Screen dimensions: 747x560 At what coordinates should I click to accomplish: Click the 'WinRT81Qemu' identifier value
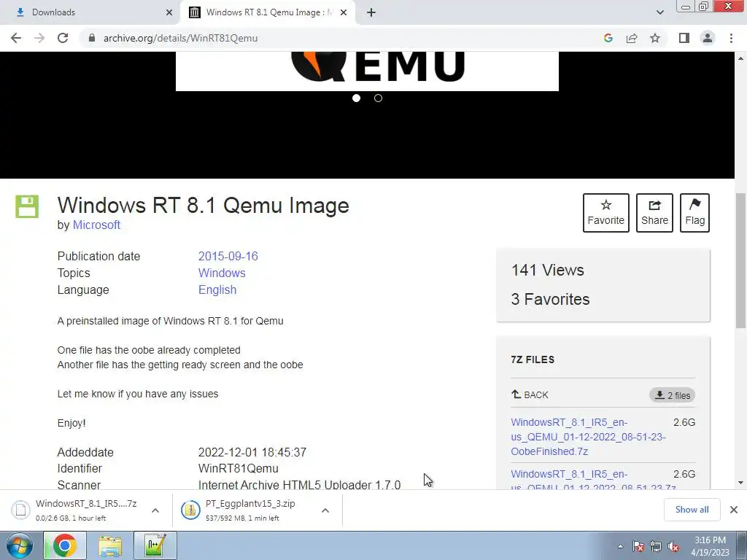click(x=239, y=469)
